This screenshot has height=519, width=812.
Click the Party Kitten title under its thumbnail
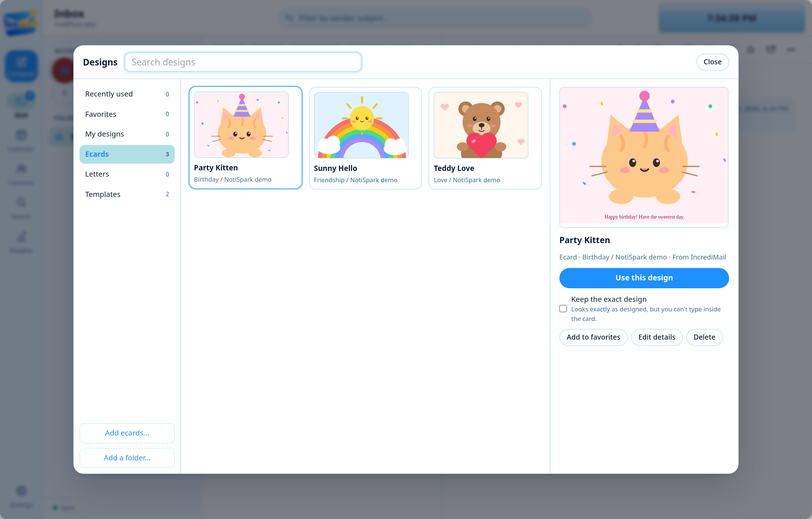coord(216,168)
